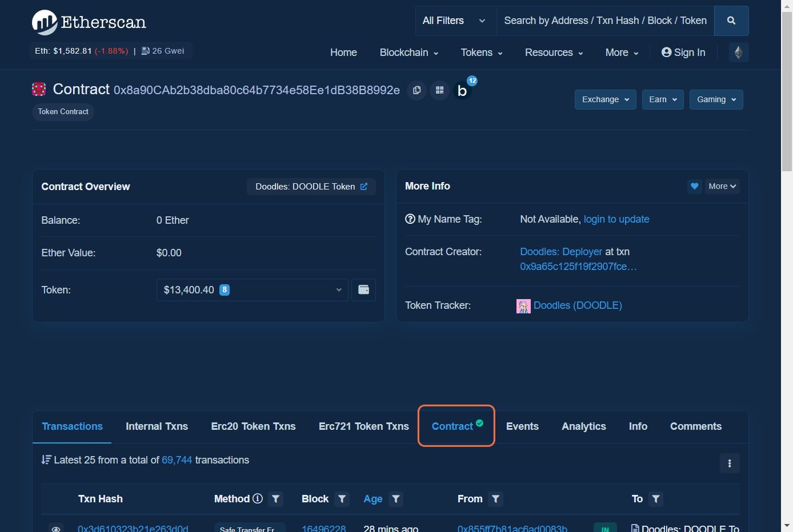Click the scrollbar down arrow
Screen dimensions: 793x532
[x=787, y=526]
